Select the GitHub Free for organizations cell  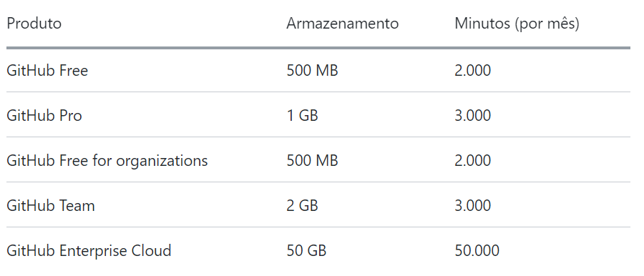pyautogui.click(x=107, y=161)
